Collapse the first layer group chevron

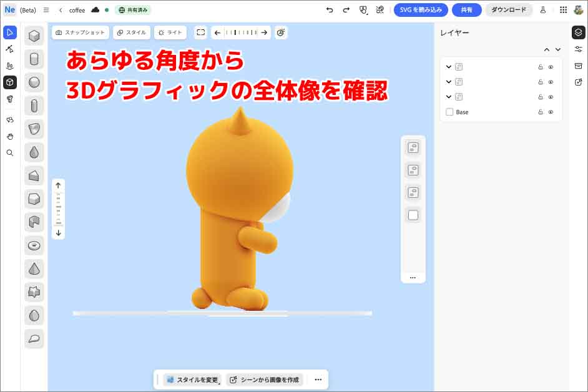point(449,67)
